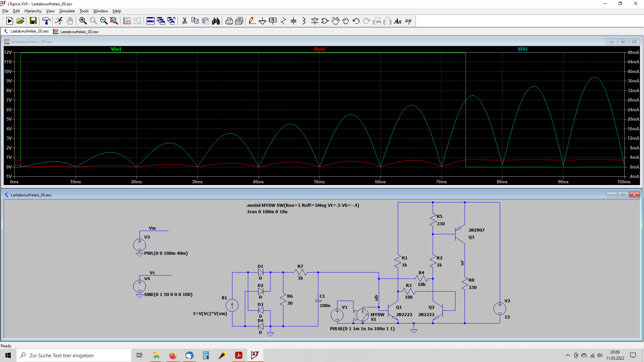
Task: Click the Run simulation icon
Action: (10, 21)
